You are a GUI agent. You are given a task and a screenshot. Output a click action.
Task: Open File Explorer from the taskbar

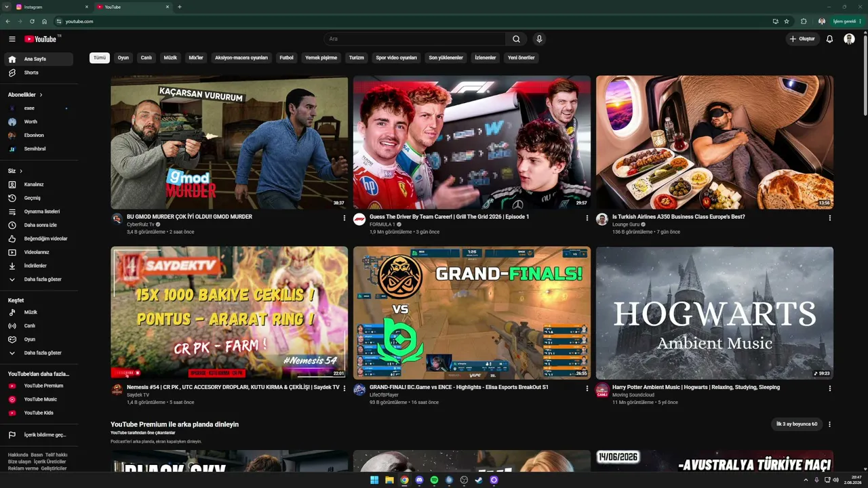[x=389, y=480]
